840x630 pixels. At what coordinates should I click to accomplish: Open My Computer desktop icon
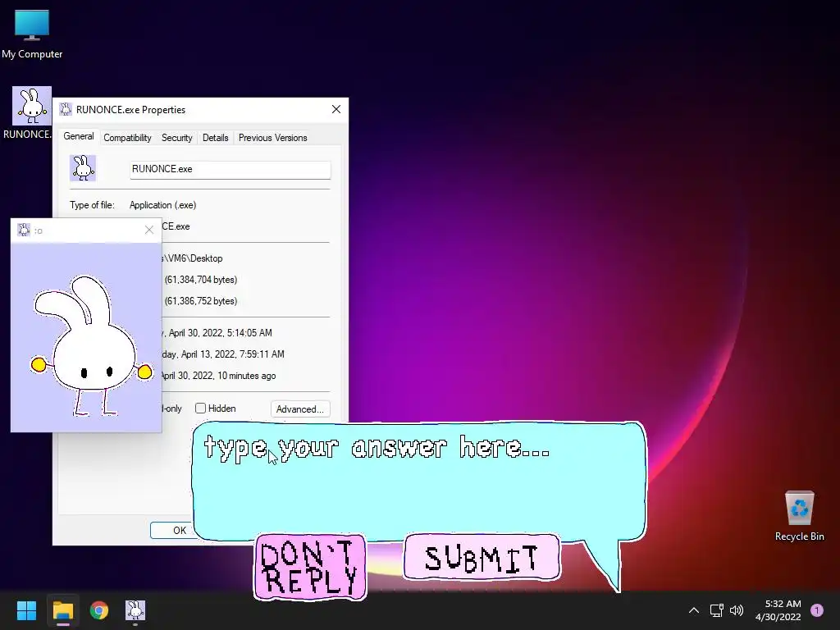(x=32, y=34)
